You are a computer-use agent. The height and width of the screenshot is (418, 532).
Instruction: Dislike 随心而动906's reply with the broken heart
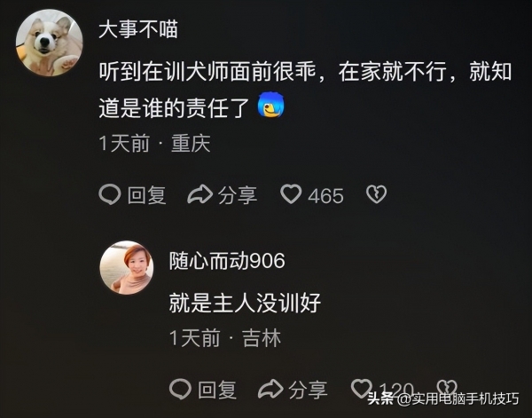447,388
